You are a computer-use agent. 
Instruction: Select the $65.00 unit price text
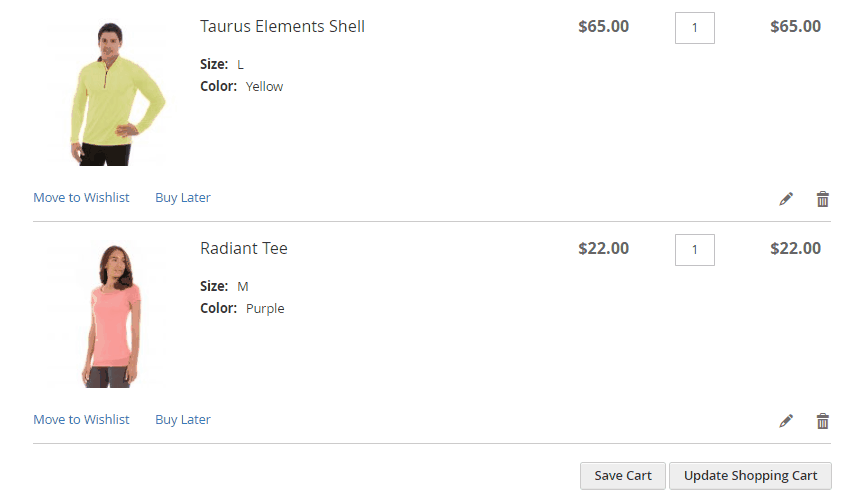click(x=603, y=26)
